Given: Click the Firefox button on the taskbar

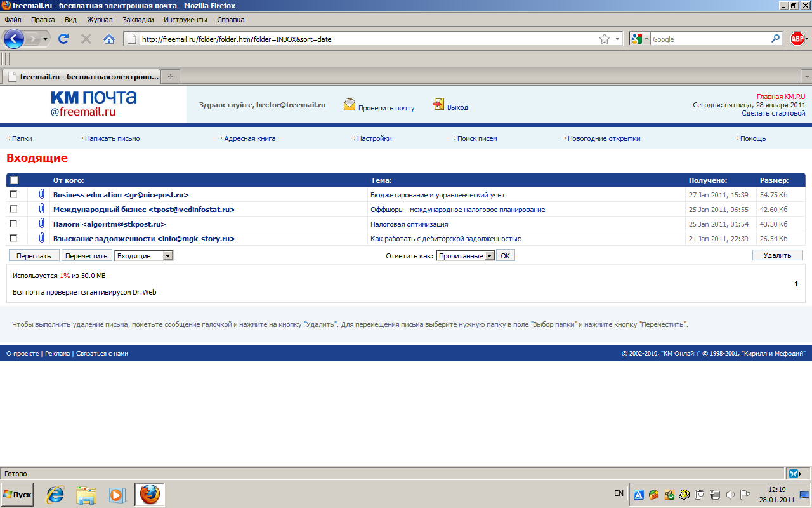Looking at the screenshot, I should point(150,495).
